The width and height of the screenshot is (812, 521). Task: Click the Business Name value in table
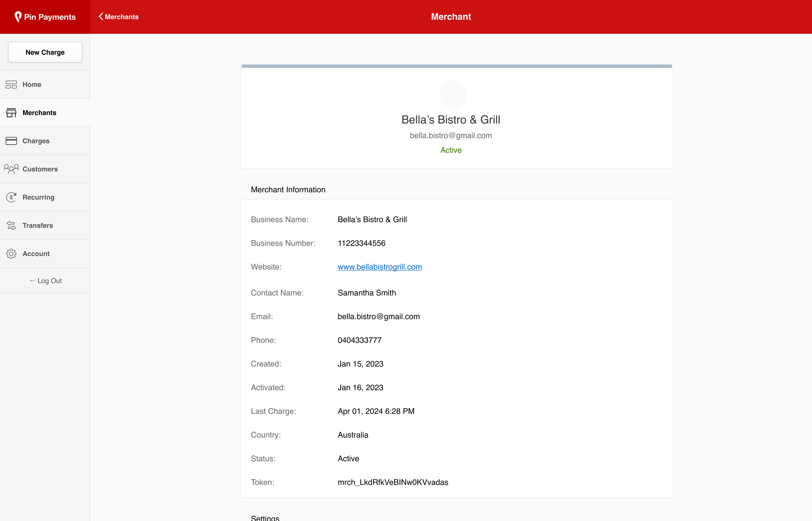(372, 219)
